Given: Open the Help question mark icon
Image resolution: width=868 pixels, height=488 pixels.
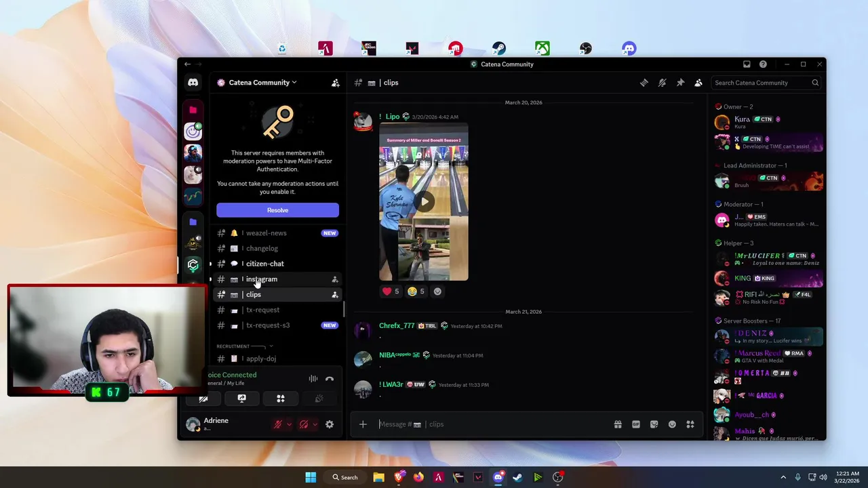Looking at the screenshot, I should pos(763,64).
